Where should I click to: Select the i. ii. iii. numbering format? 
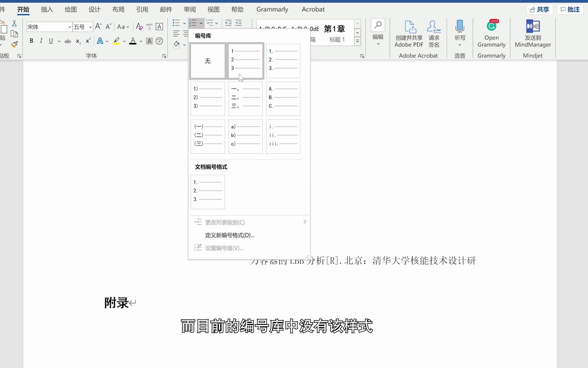283,136
